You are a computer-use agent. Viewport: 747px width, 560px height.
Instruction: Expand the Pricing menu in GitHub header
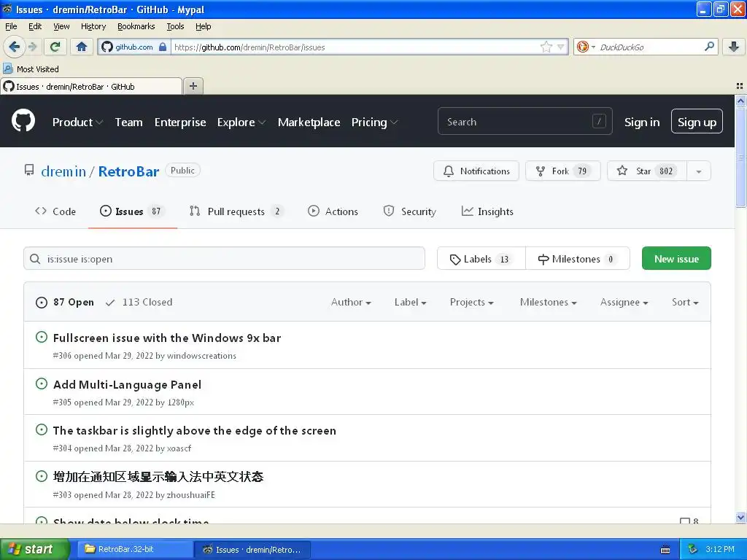click(374, 122)
